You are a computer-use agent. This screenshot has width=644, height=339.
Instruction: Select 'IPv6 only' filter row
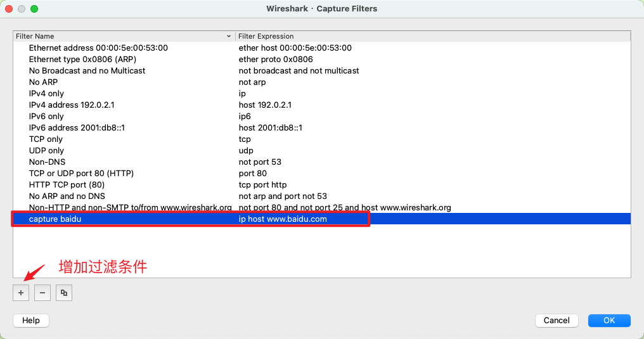(x=46, y=117)
